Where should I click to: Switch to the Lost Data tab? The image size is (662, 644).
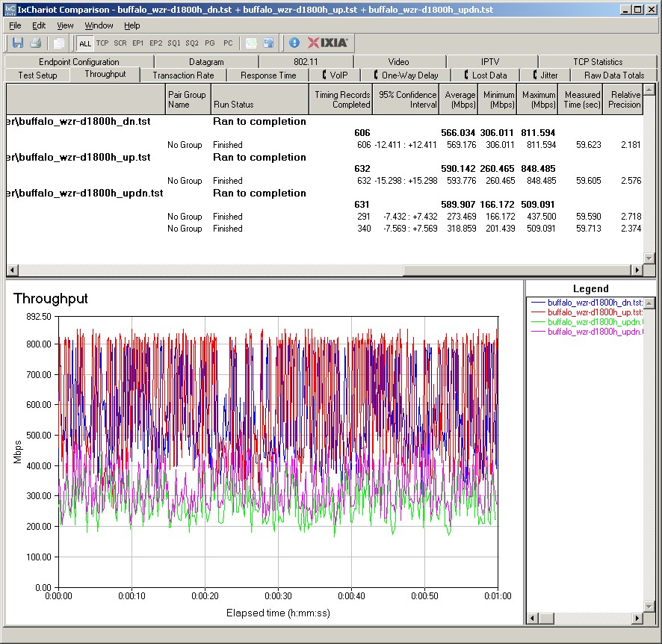(486, 75)
